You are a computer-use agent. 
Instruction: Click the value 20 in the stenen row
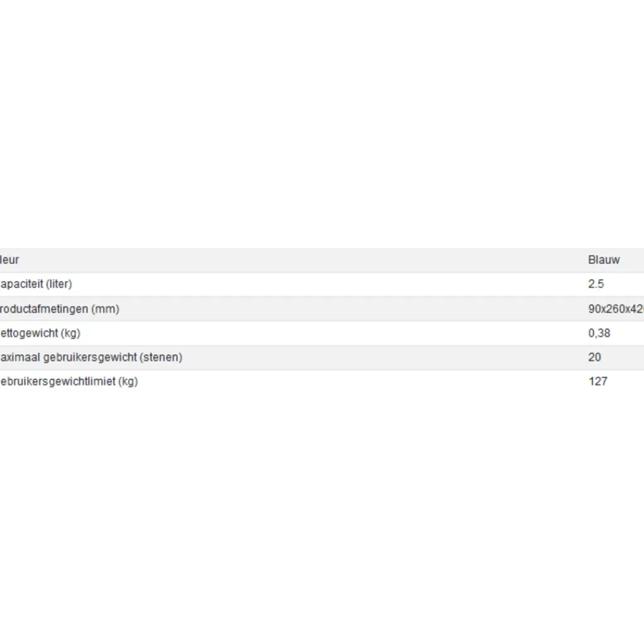595,357
